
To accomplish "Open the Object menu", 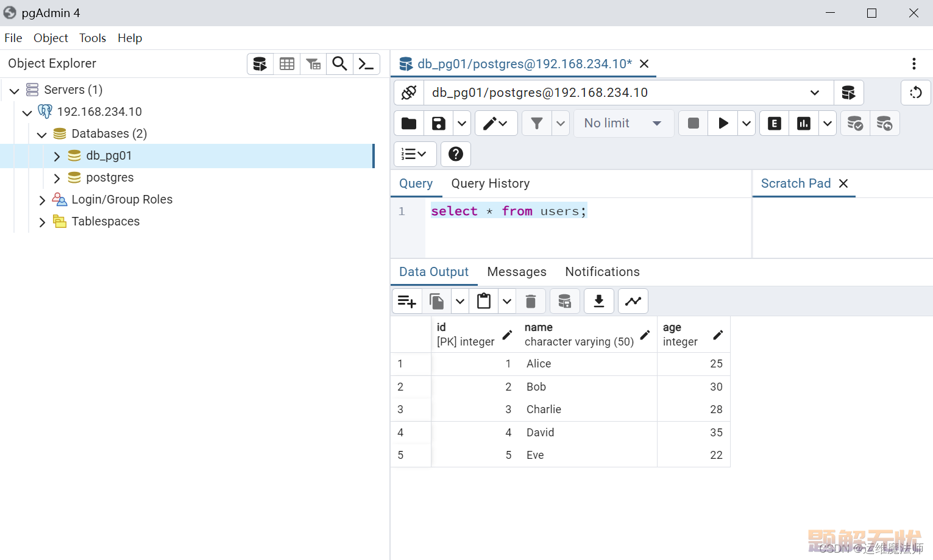I will [51, 38].
